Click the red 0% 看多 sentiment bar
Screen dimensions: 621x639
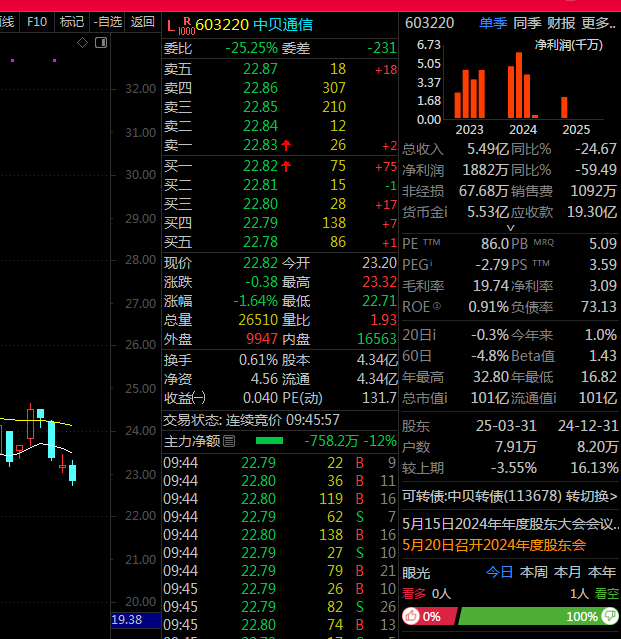point(432,616)
